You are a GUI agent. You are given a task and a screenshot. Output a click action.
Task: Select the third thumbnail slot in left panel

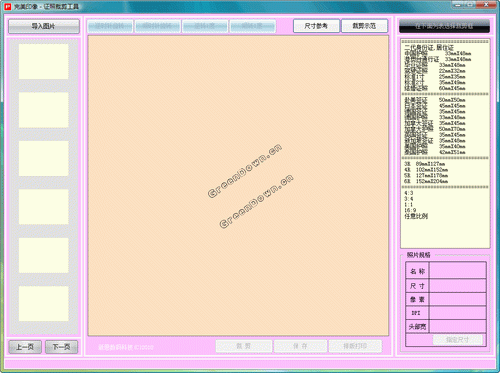coord(44,158)
